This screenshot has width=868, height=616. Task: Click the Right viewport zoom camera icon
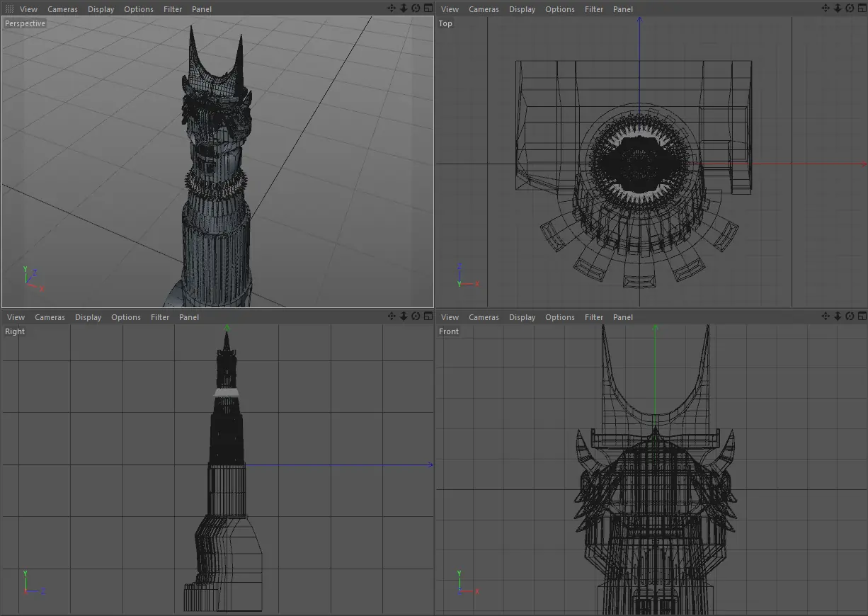[x=404, y=316]
